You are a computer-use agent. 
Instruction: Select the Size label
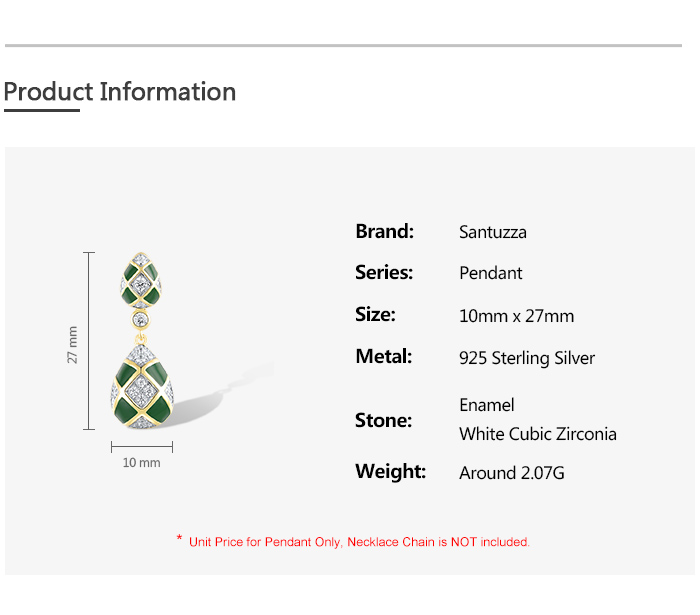[x=375, y=315]
